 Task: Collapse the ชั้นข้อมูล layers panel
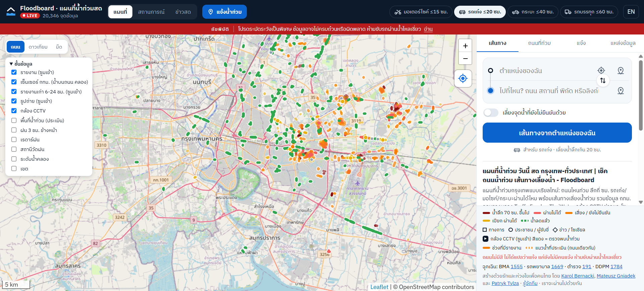pos(21,64)
